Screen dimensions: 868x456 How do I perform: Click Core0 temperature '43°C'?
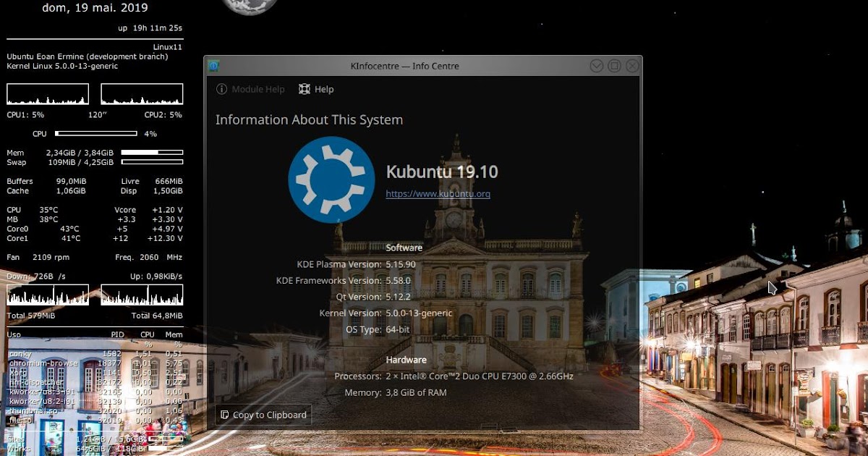(x=70, y=229)
